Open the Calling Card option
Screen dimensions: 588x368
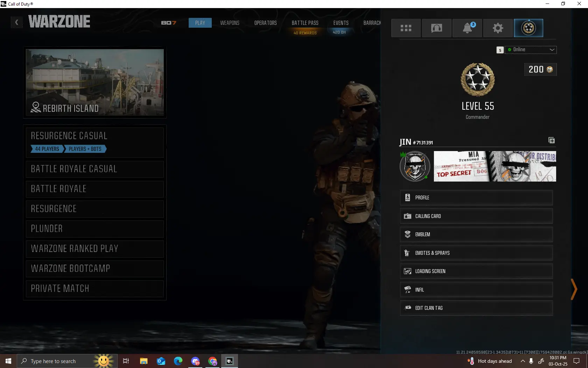[476, 216]
